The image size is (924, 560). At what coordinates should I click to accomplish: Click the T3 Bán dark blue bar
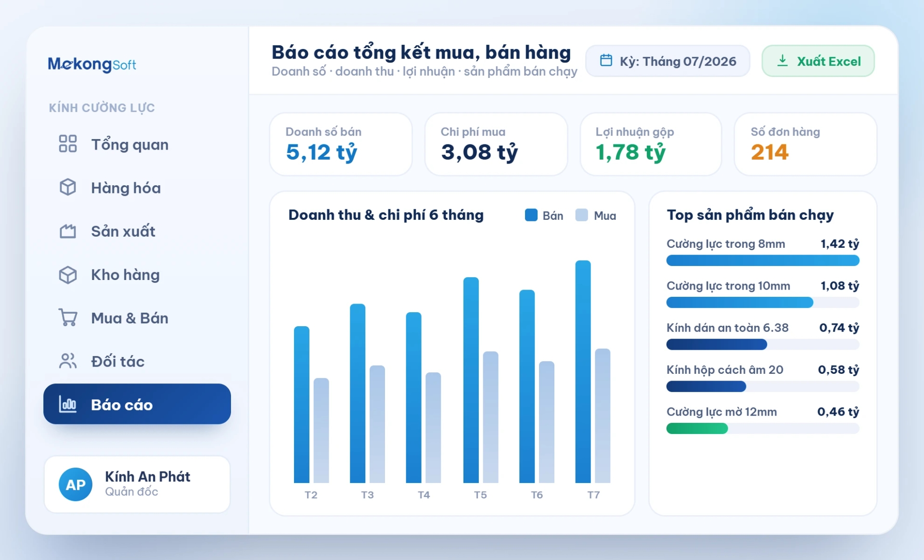point(358,394)
